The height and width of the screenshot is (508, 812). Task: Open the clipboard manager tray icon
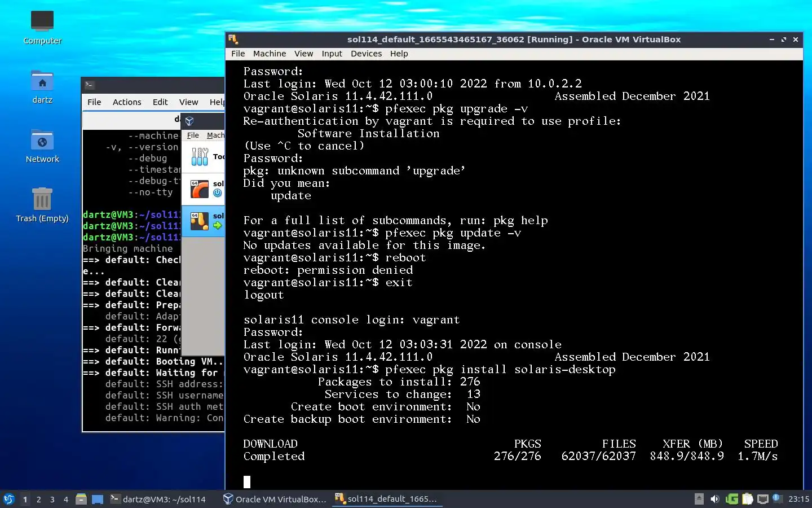[748, 499]
